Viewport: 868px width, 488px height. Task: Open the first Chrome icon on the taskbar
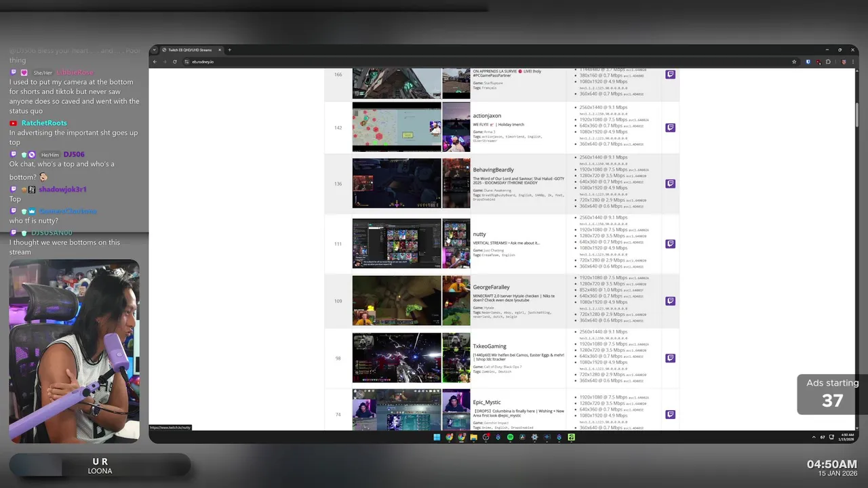449,437
